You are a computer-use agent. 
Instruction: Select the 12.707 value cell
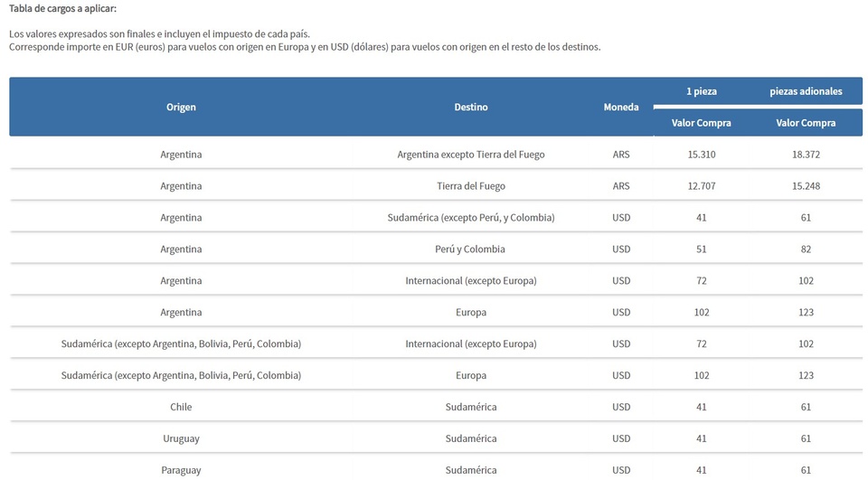click(x=702, y=186)
